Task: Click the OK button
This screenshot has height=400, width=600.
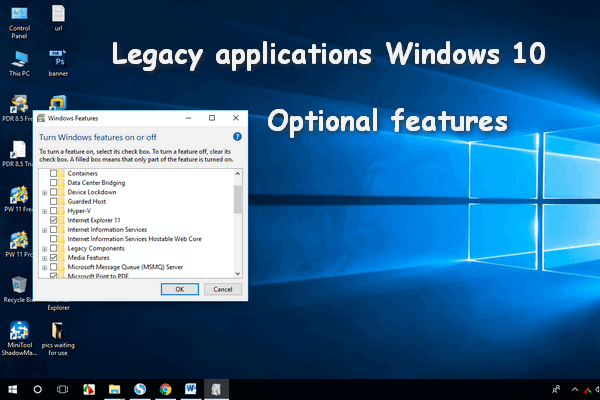Action: click(x=180, y=289)
